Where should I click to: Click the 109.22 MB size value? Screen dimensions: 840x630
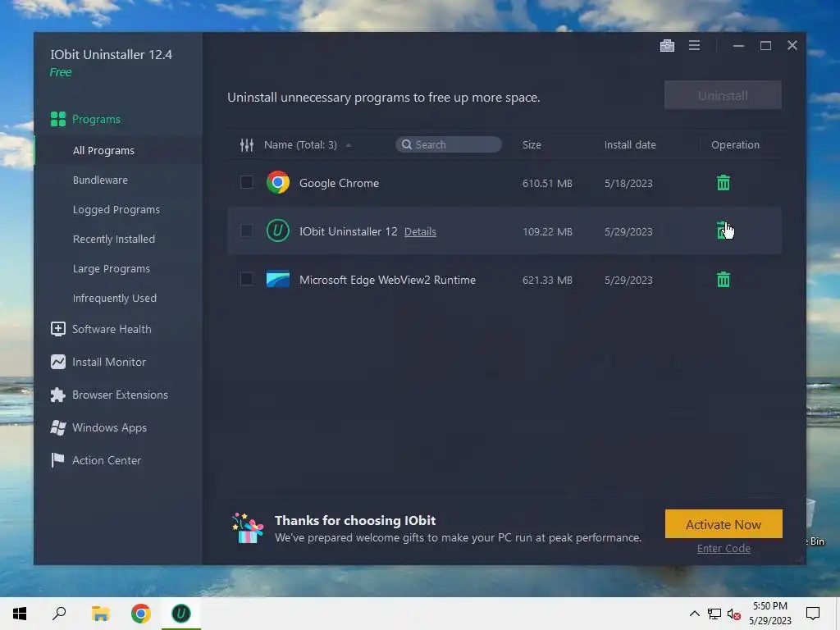(x=547, y=231)
